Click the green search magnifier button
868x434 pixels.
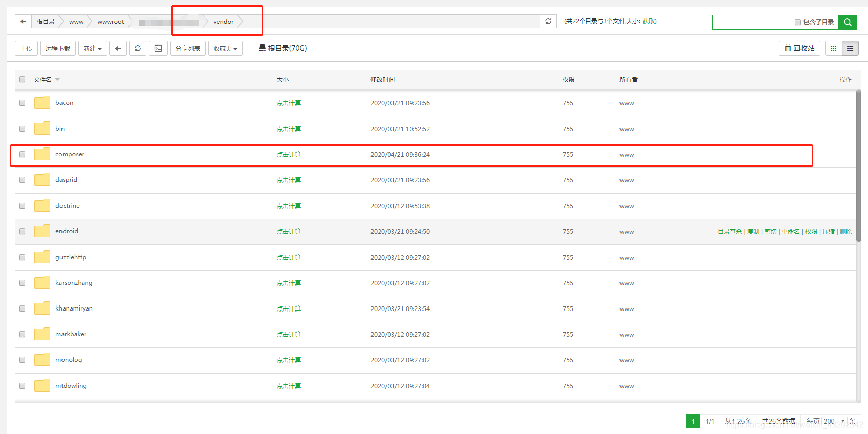click(847, 22)
